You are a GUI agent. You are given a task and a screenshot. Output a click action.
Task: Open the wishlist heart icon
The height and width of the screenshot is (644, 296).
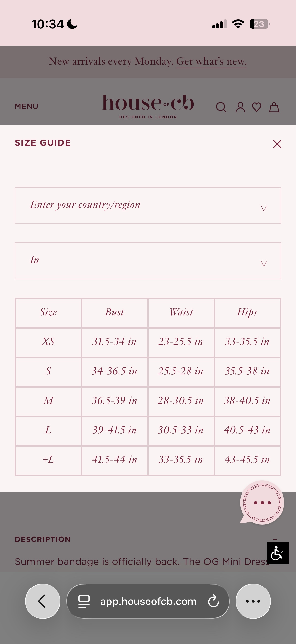coord(256,107)
